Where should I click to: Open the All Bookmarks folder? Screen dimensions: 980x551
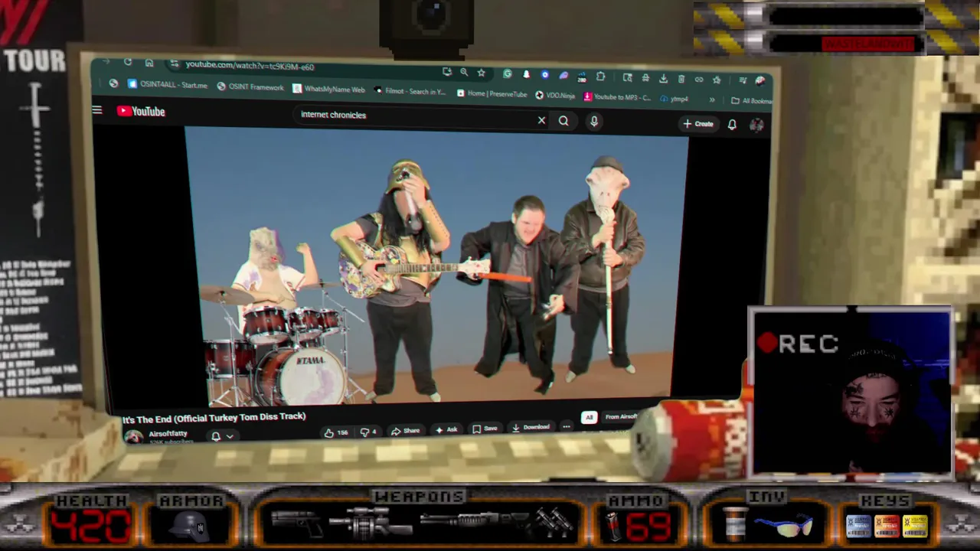click(x=751, y=100)
